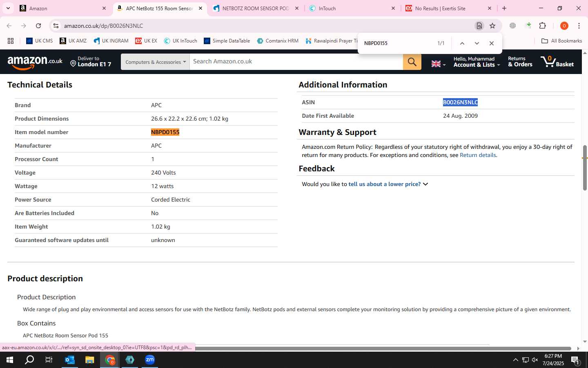
Task: Close the find-in-page bar
Action: (x=492, y=43)
